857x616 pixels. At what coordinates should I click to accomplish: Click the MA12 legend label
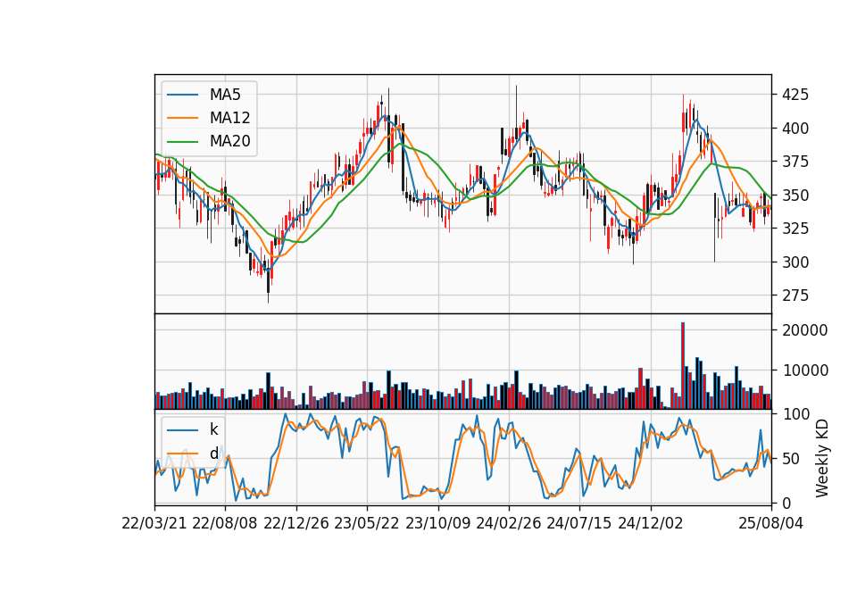coord(229,118)
